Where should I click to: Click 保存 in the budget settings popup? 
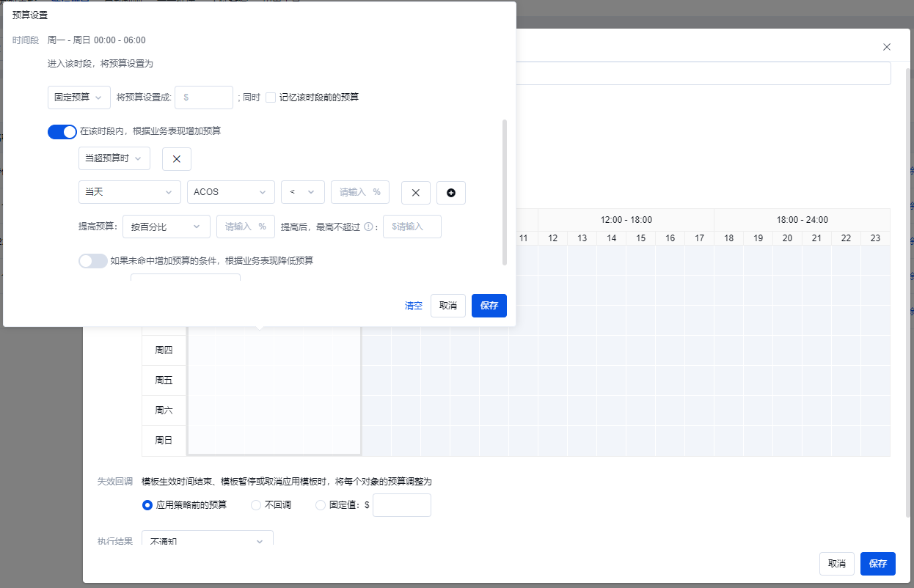click(x=489, y=306)
